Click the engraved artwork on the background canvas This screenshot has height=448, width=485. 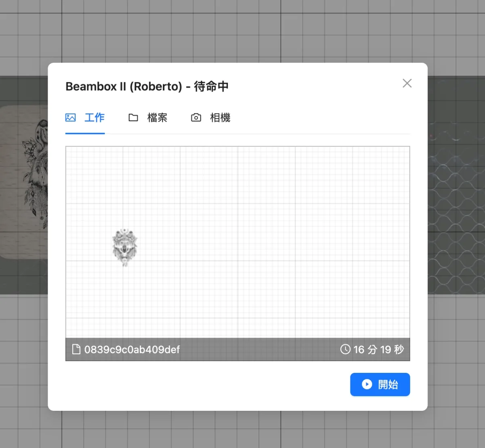(36, 174)
